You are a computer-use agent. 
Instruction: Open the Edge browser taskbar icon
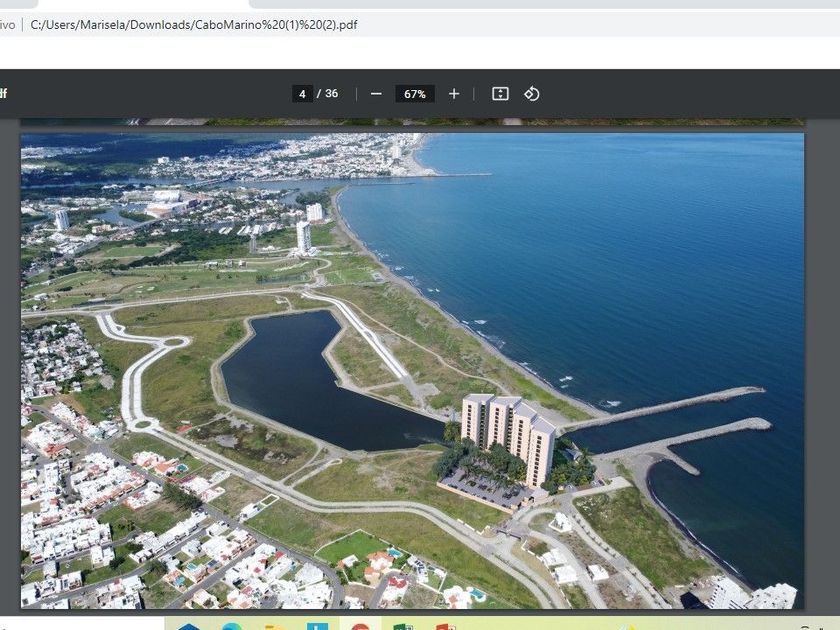[x=232, y=626]
